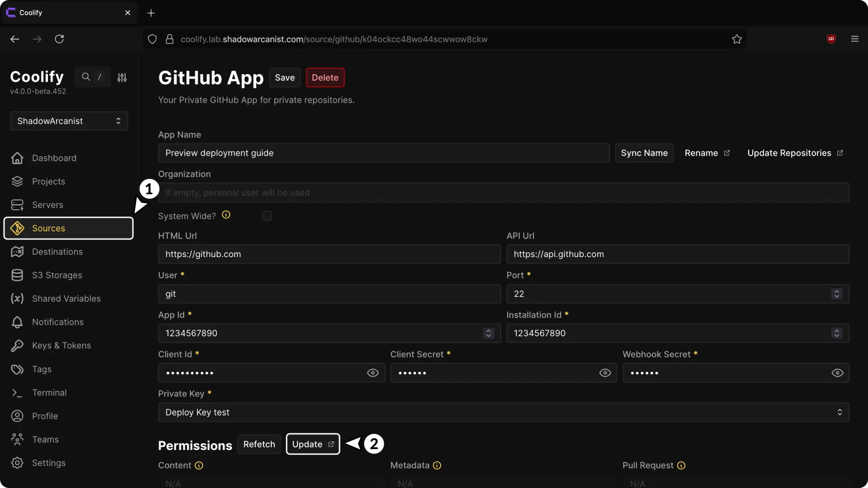Expand the Private Key dropdown

[x=504, y=412]
